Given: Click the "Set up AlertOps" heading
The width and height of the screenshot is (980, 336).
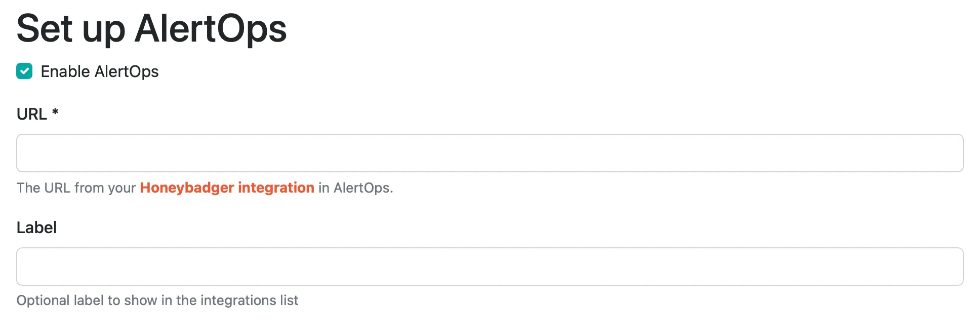Looking at the screenshot, I should (151, 28).
